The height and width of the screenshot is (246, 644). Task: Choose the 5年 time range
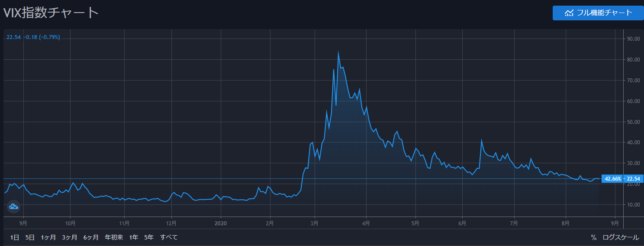(x=149, y=237)
